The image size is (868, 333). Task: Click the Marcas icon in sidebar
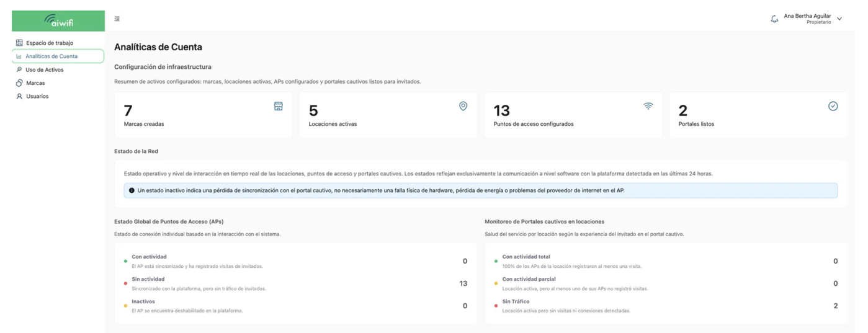pyautogui.click(x=19, y=83)
